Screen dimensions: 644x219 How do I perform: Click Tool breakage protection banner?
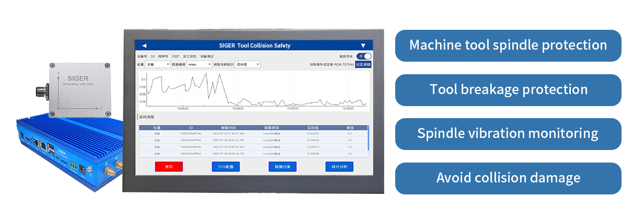click(508, 90)
